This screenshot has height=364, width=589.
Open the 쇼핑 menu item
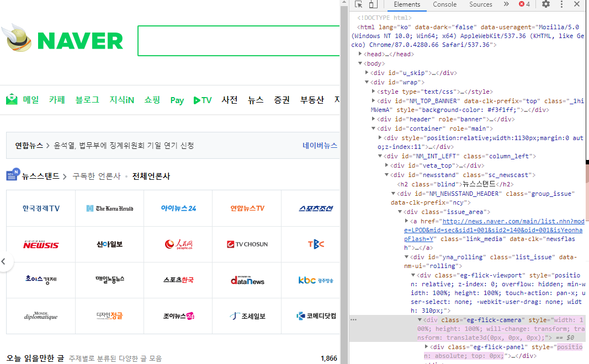[x=152, y=100]
